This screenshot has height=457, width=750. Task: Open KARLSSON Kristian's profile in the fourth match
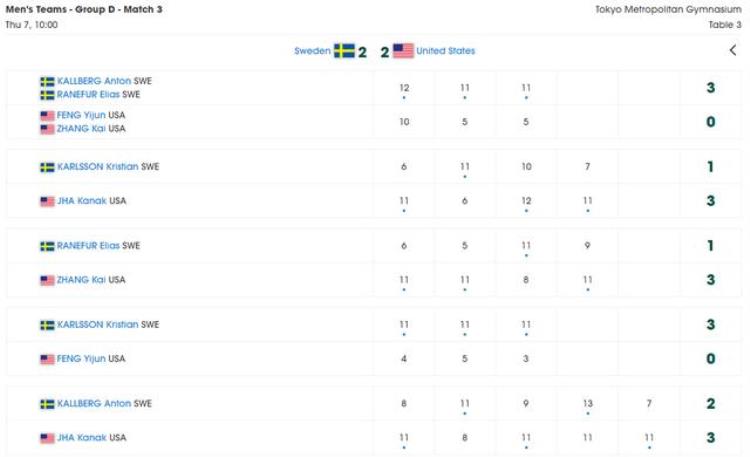pos(98,325)
